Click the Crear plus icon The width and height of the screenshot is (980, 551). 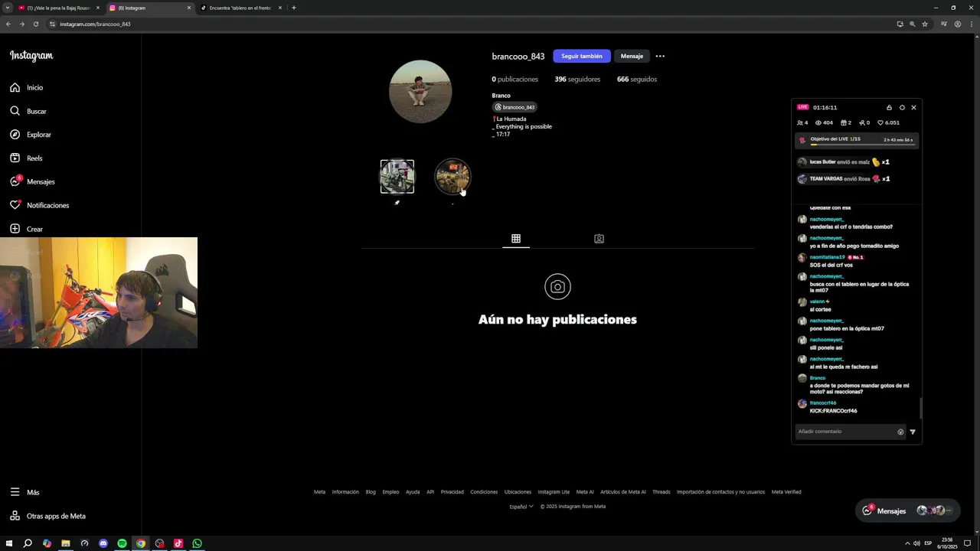[x=15, y=229]
